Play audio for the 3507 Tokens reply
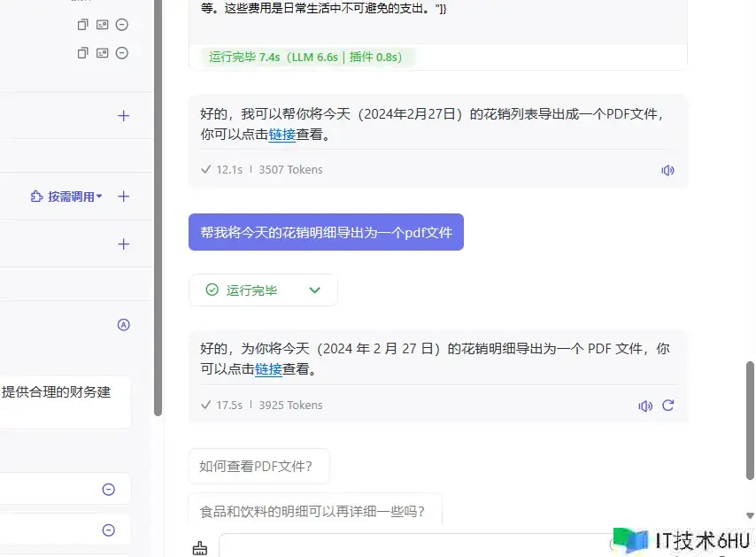Viewport: 756px width, 557px height. coord(667,170)
